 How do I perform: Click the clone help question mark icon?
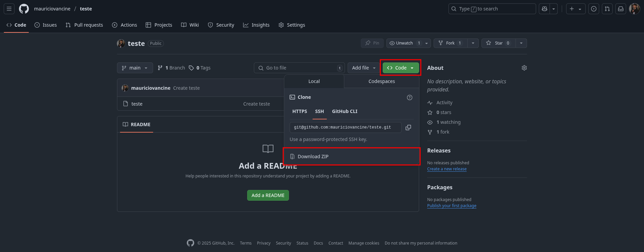point(409,97)
